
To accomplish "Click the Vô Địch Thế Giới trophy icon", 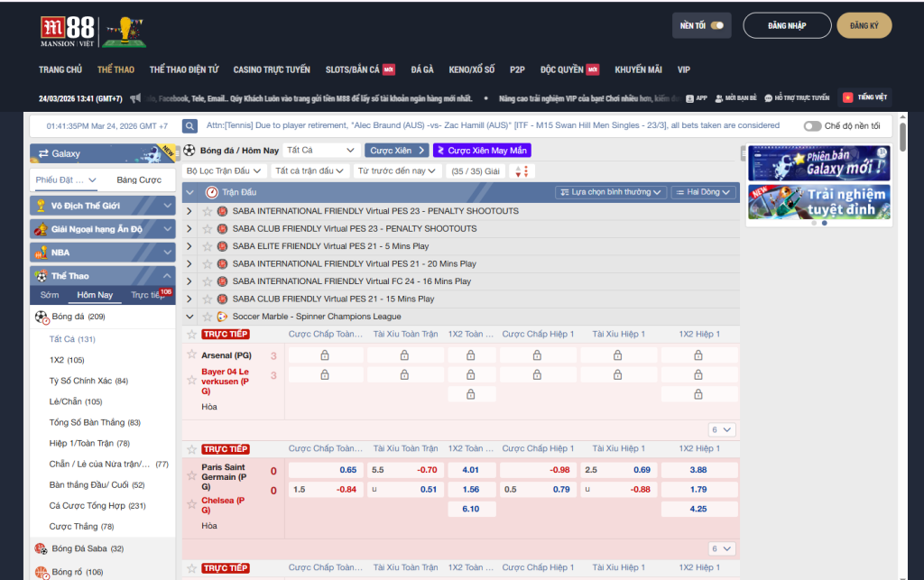I will pyautogui.click(x=41, y=206).
